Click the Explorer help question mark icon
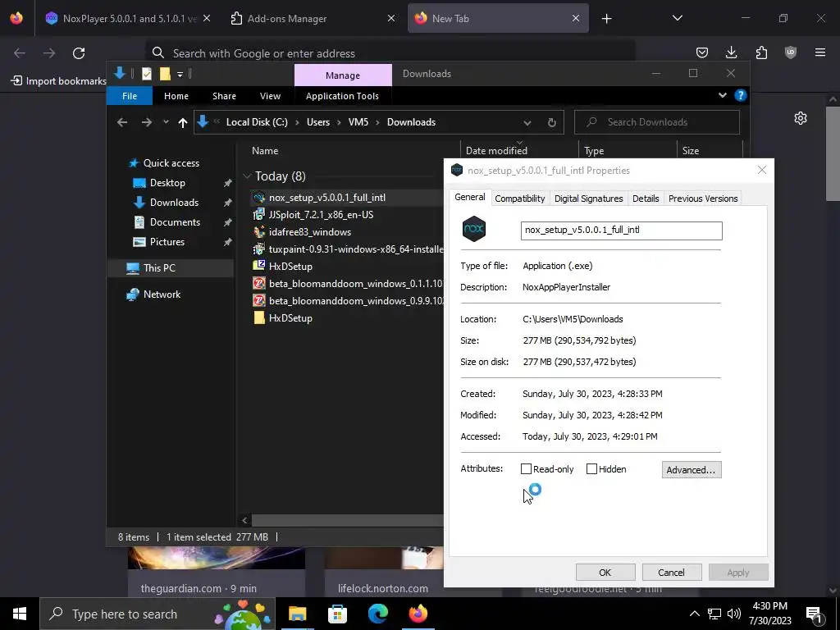The width and height of the screenshot is (840, 630). pyautogui.click(x=741, y=95)
